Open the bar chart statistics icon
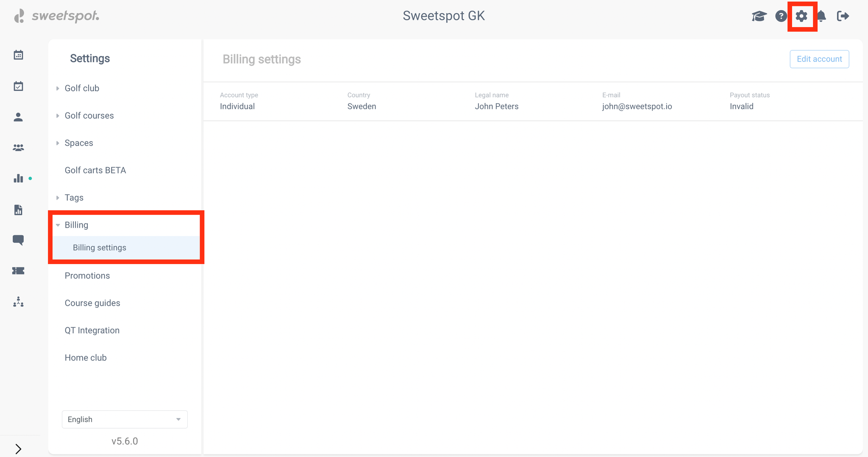Screen dimensions: 868x457 tap(18, 178)
